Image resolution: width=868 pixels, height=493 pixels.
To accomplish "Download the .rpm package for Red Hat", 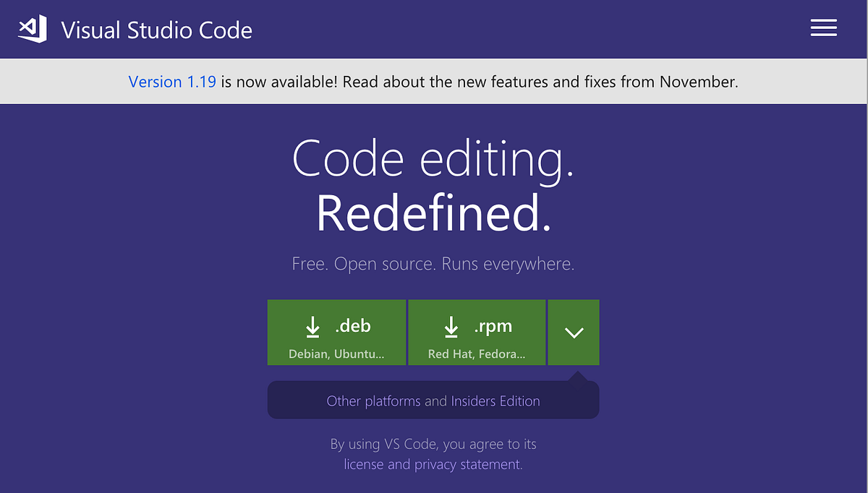I will [x=477, y=332].
